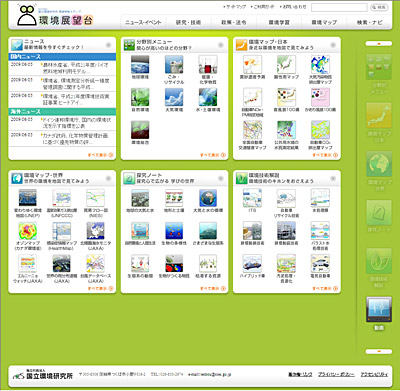Open the UNEP changing environment atlas icon
Image resolution: width=400 pixels, height=391 pixels.
pos(28,198)
